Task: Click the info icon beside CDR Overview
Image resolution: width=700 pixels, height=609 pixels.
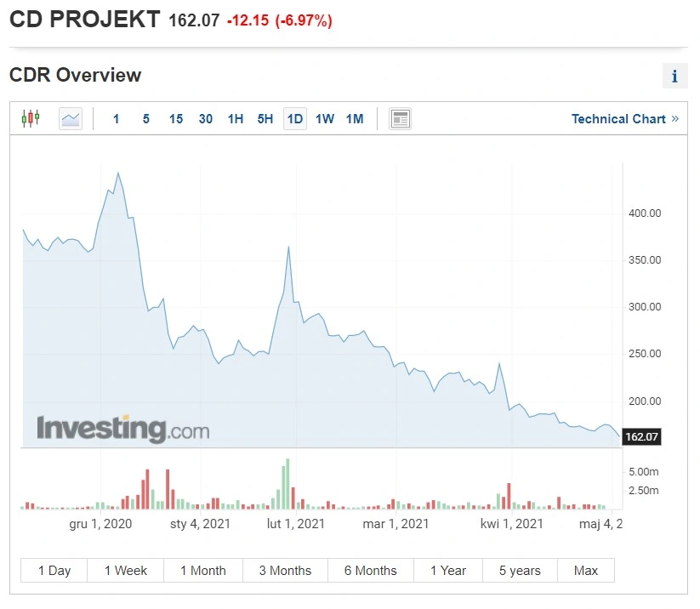Action: tap(674, 76)
